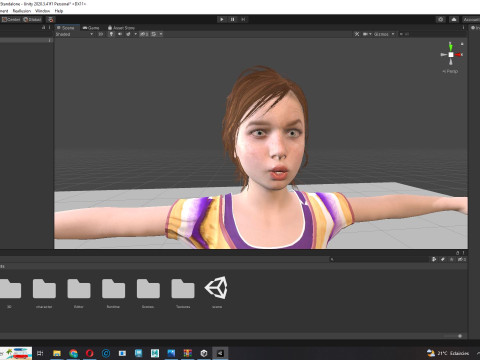Open Opera browser from the taskbar

pos(89,353)
